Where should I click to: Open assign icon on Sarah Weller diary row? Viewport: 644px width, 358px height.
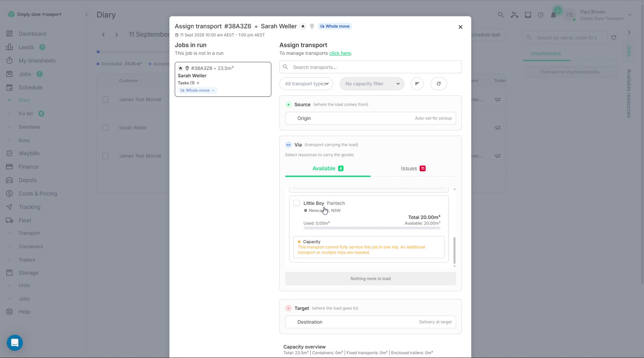[498, 128]
